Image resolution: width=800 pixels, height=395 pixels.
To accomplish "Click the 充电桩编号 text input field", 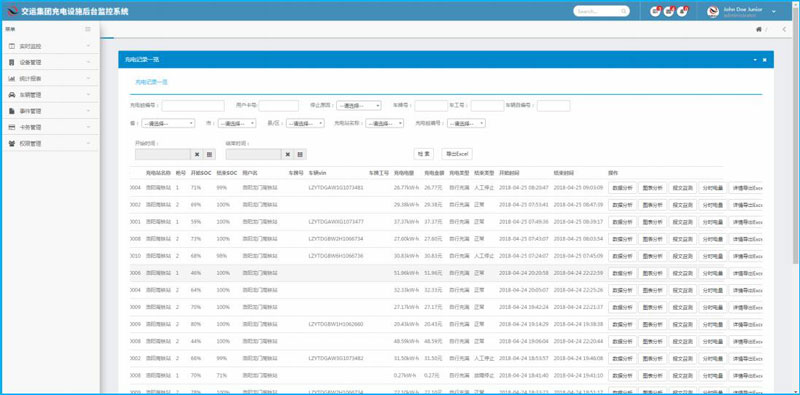I will click(193, 106).
